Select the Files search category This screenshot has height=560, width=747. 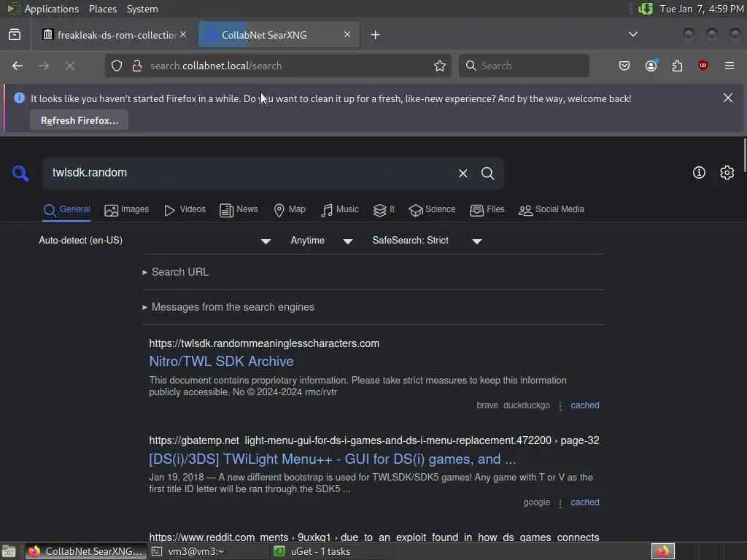[487, 209]
